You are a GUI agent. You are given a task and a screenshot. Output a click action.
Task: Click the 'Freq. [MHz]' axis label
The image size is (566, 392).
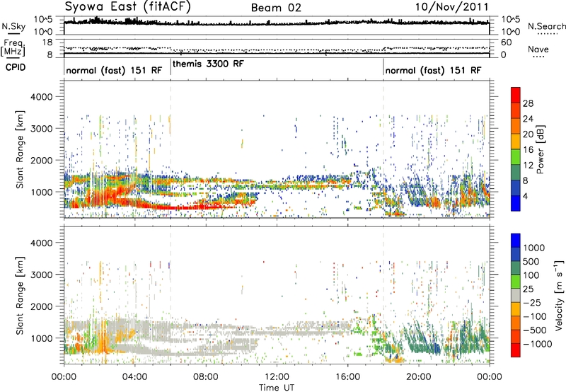pos(13,47)
